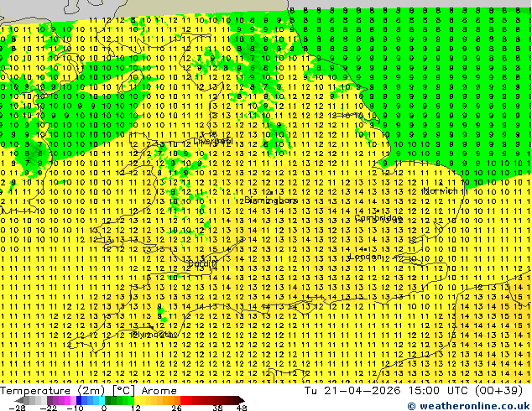Click the '-10' legend scale value
Image resolution: width=532 pixels, height=411 pixels.
75,408
